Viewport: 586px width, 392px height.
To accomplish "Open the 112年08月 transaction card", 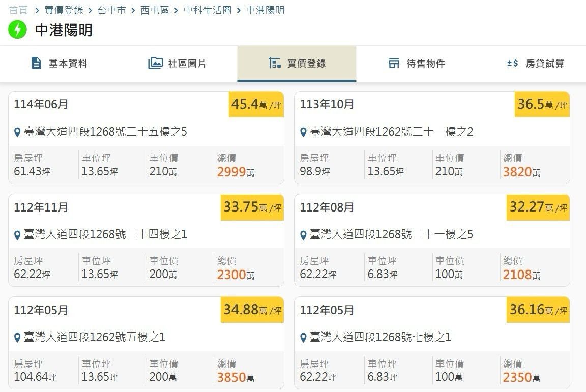I will click(x=431, y=239).
